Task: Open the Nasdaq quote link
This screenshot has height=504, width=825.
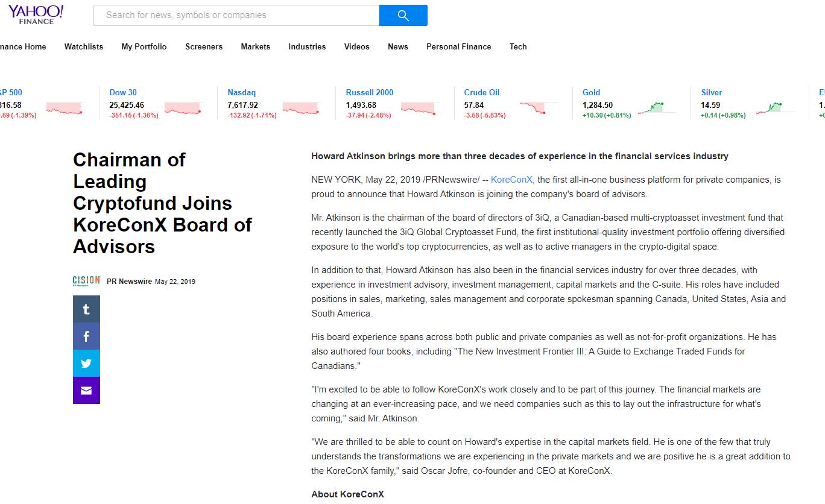Action: 242,92
